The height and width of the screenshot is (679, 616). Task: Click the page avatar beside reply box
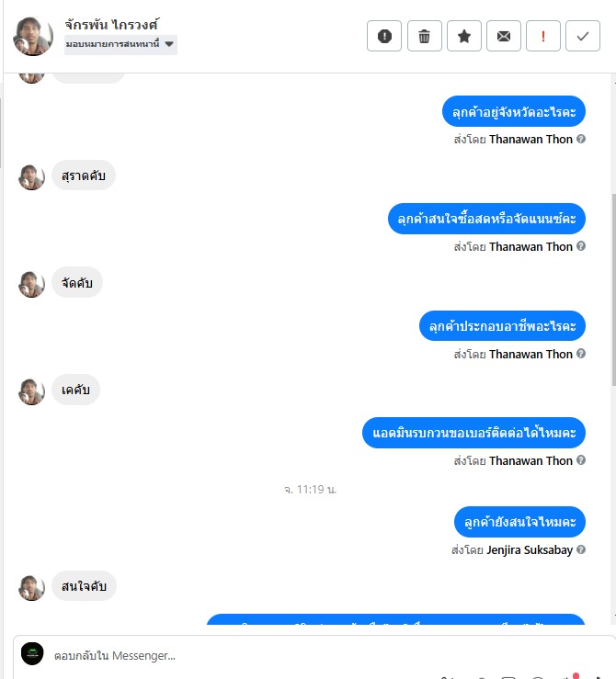[x=32, y=654]
